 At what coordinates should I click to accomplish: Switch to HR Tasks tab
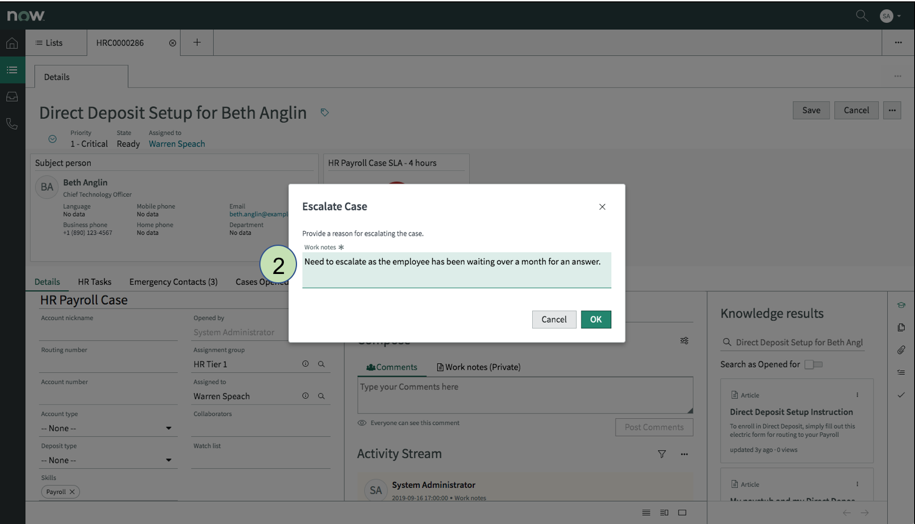(x=95, y=282)
